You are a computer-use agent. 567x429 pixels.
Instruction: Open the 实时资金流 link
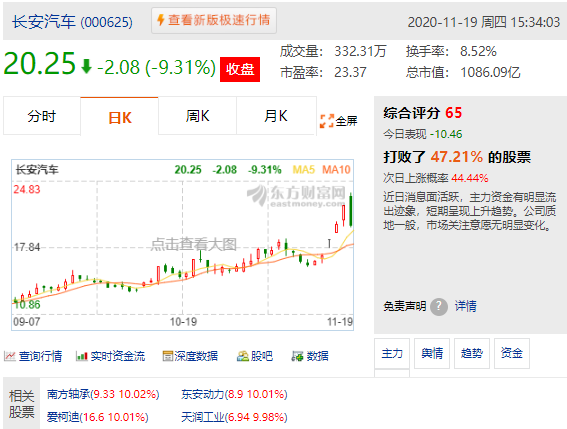point(118,356)
